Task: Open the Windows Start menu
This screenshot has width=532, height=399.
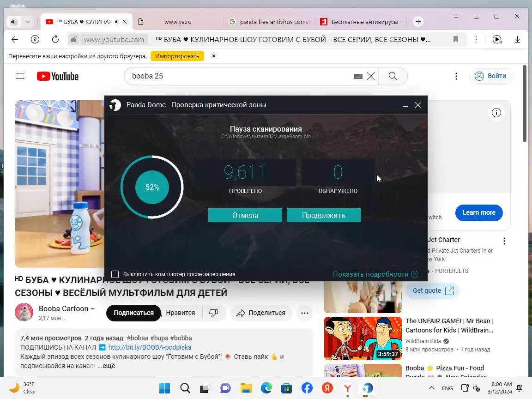Action: 164,388
